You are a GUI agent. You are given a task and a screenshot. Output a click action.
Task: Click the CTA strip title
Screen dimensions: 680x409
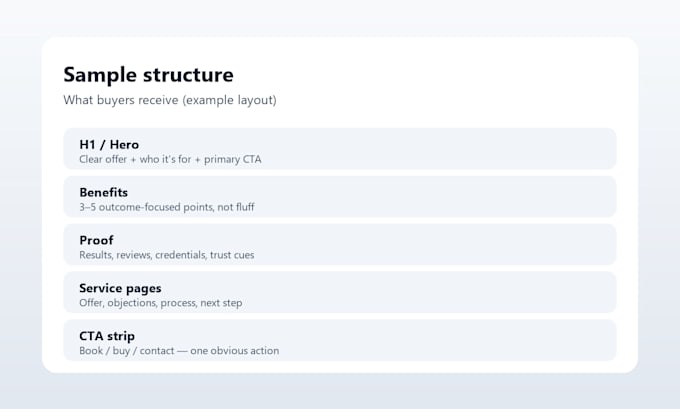(107, 336)
